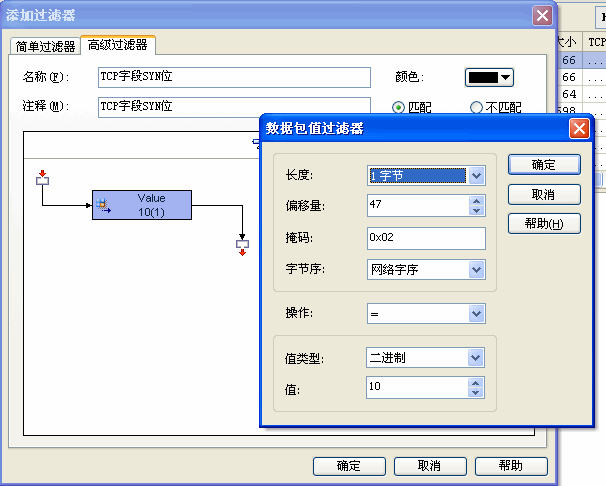Click the filter flow start node icon
This screenshot has height=486, width=606.
point(43,178)
